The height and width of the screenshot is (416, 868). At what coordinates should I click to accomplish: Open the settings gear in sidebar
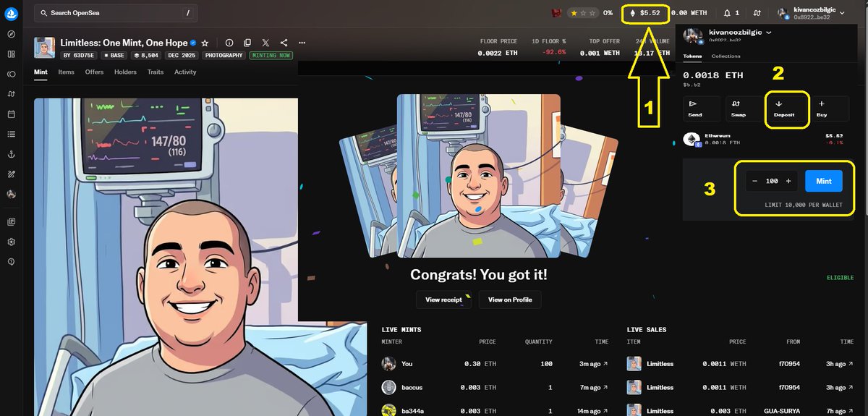pyautogui.click(x=12, y=242)
